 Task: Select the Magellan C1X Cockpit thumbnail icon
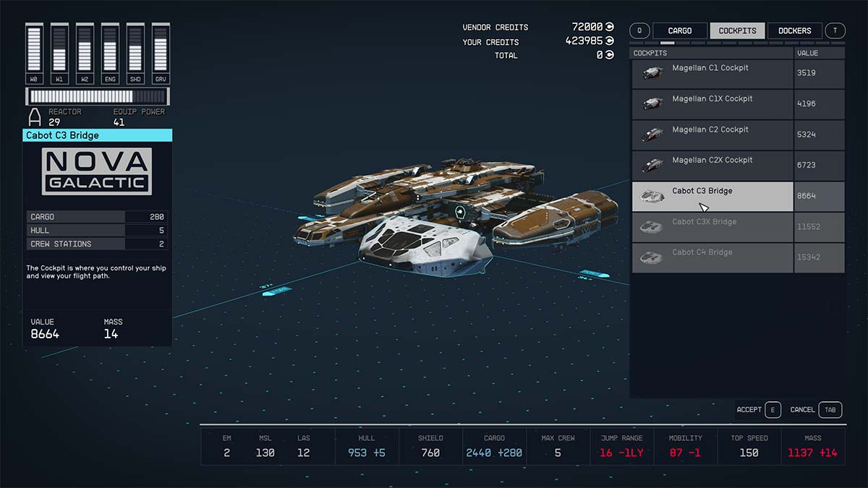click(655, 103)
